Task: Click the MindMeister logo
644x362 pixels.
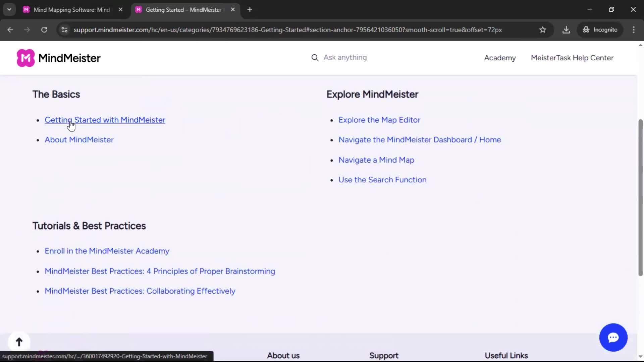Action: [x=59, y=58]
